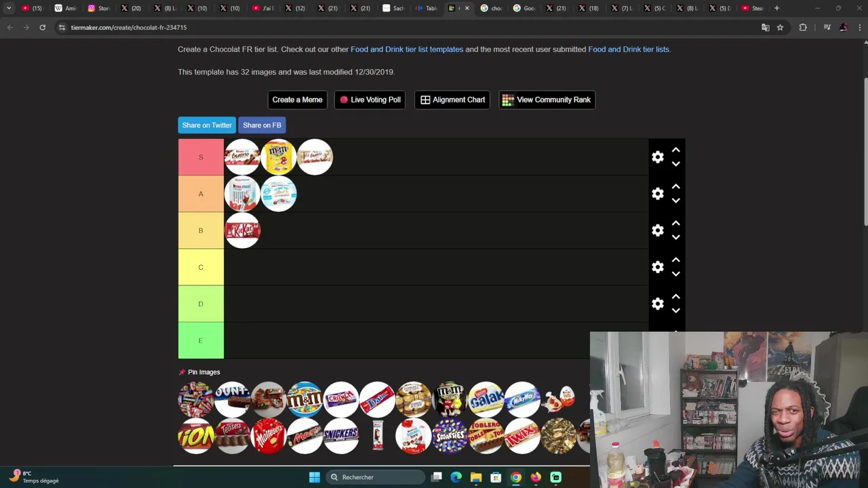Click the red S tier label

tap(201, 157)
